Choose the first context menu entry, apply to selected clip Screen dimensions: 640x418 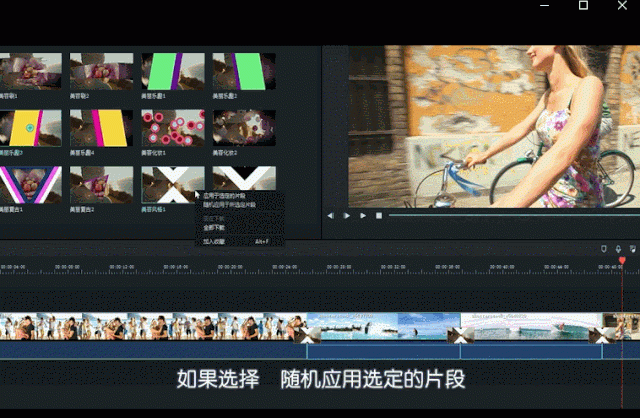click(x=224, y=196)
